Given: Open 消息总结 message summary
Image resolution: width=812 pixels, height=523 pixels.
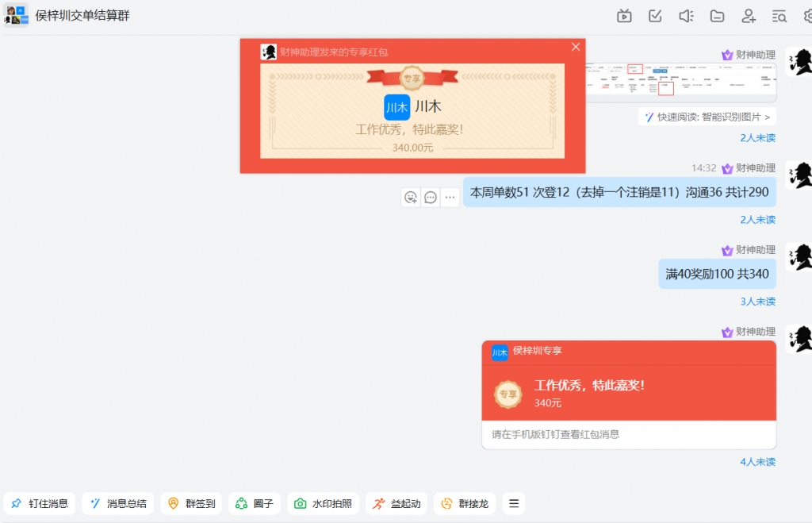Looking at the screenshot, I should (x=117, y=502).
